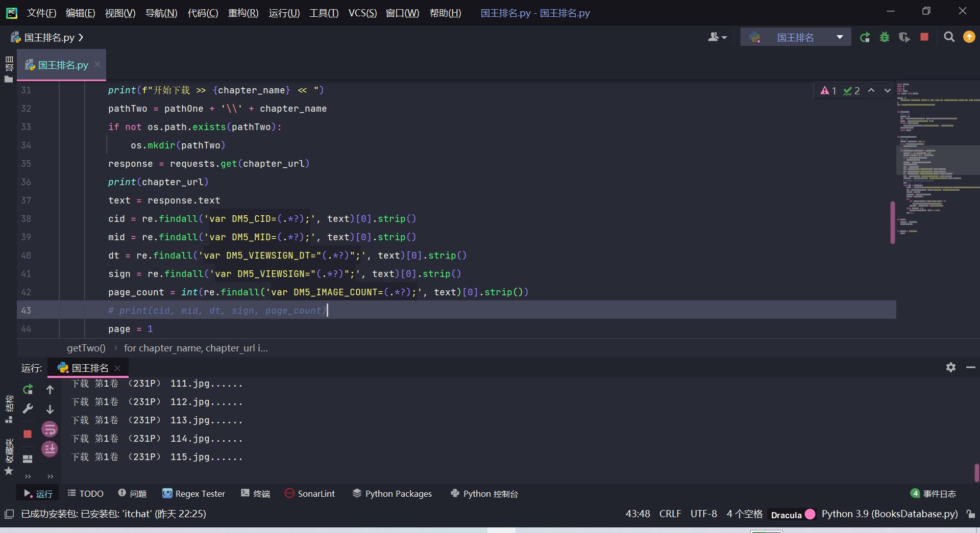Open the 帮助(H) menu

[445, 13]
